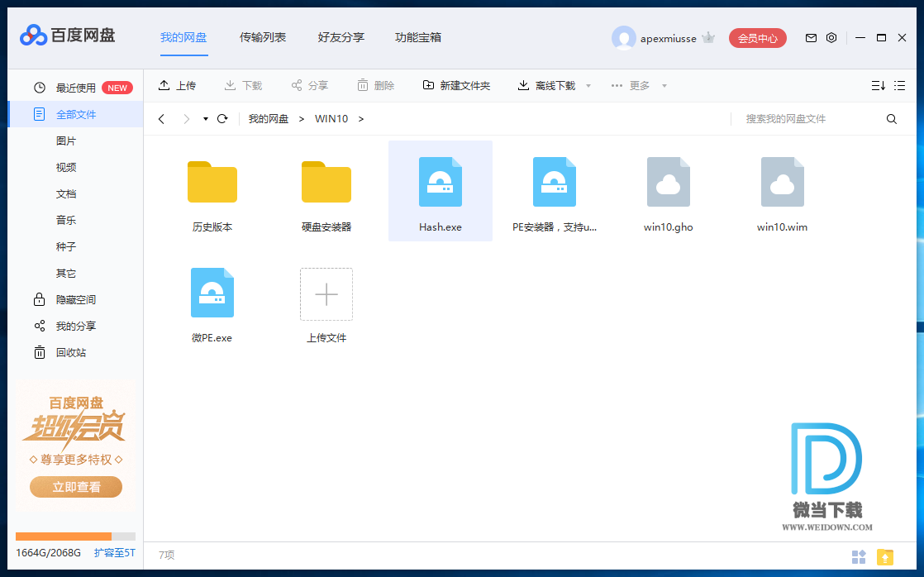Click the 离线下载 offline download button

click(x=546, y=85)
